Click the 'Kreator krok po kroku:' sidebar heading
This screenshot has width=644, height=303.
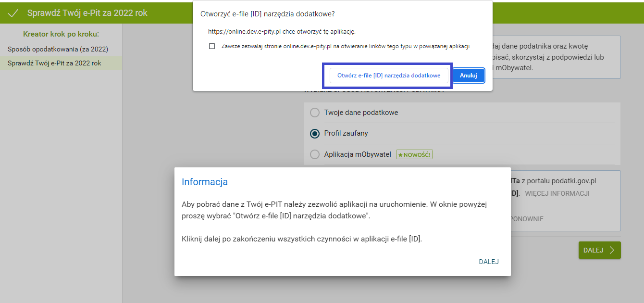61,34
